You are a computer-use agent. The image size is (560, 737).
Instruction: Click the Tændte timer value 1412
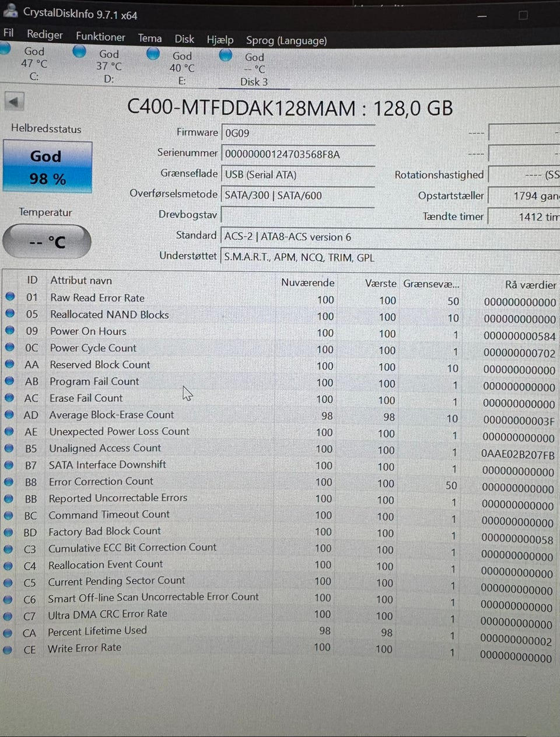click(523, 216)
